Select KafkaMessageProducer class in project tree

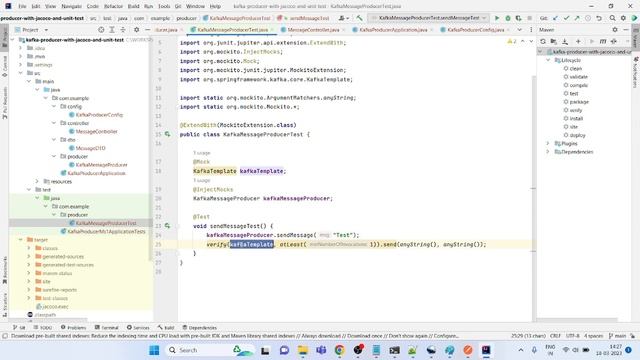click(x=101, y=164)
